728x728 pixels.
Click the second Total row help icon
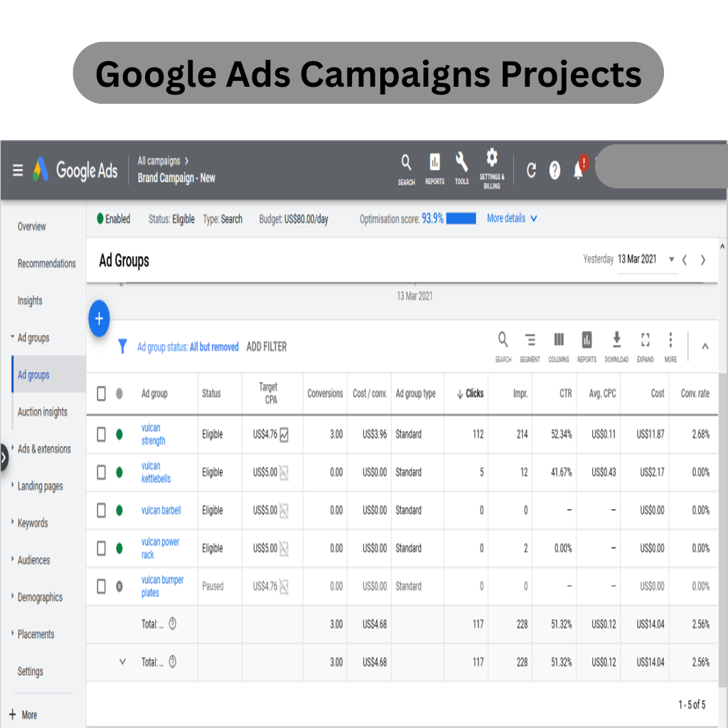173,662
